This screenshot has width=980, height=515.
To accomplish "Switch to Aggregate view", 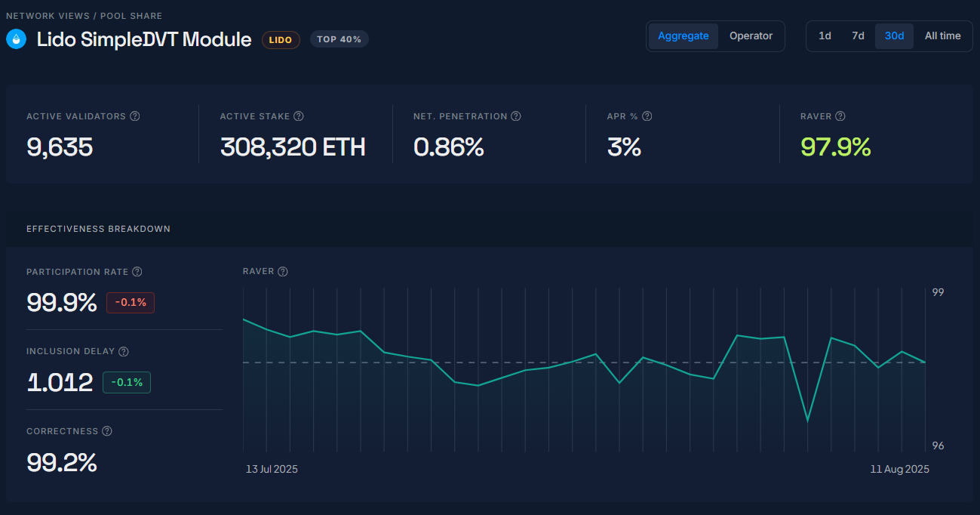I will point(684,35).
